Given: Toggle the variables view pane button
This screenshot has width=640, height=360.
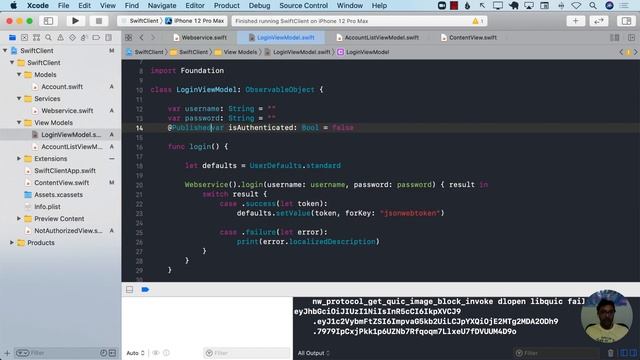Looking at the screenshot, I should pyautogui.click(x=624, y=353).
